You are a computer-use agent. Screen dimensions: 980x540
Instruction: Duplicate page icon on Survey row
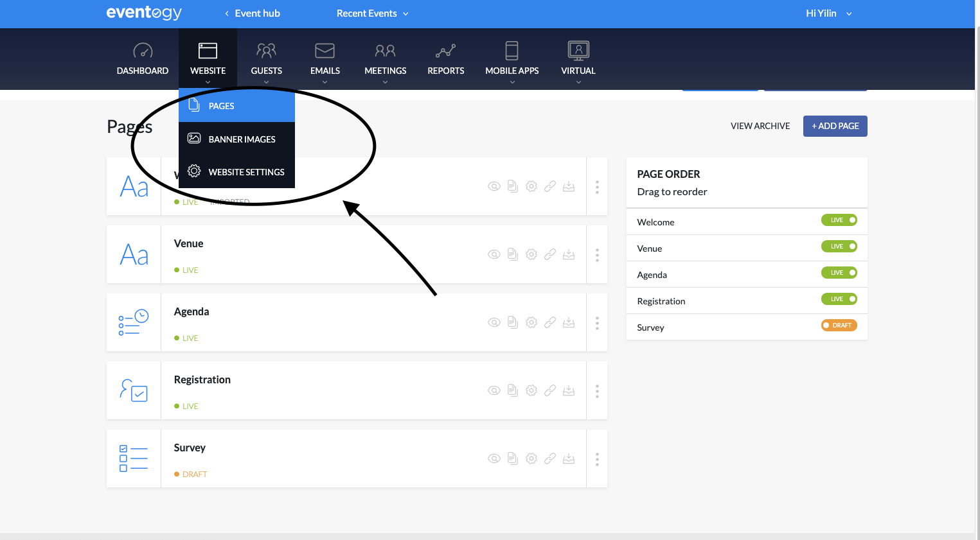tap(512, 458)
